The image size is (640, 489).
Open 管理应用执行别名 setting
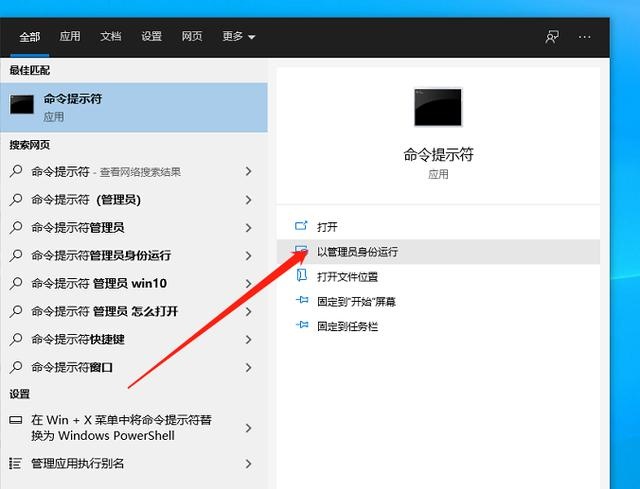[x=134, y=463]
